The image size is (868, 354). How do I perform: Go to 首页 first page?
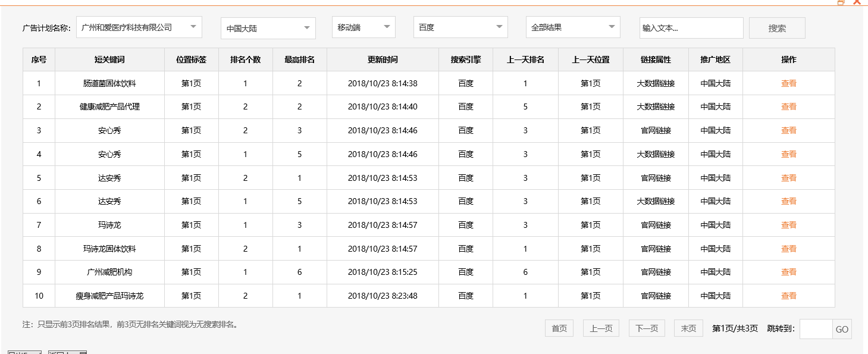click(559, 328)
